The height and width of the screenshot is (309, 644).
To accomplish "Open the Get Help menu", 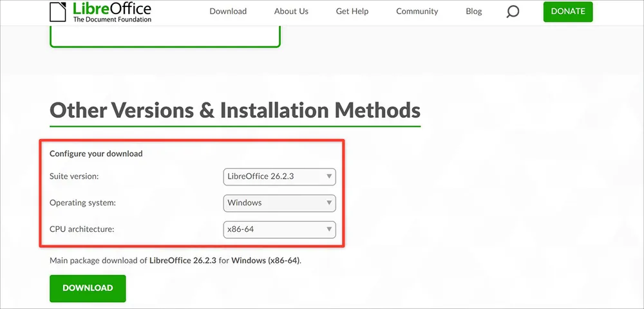I will (352, 12).
